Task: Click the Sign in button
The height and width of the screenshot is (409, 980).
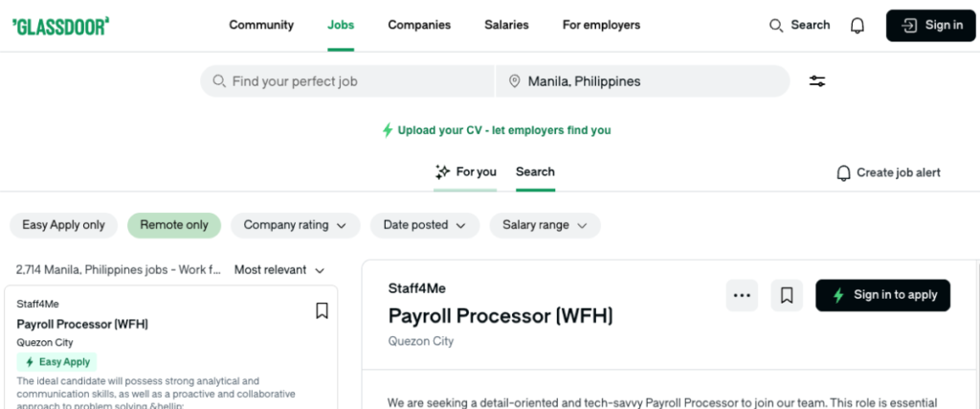Action: click(930, 26)
